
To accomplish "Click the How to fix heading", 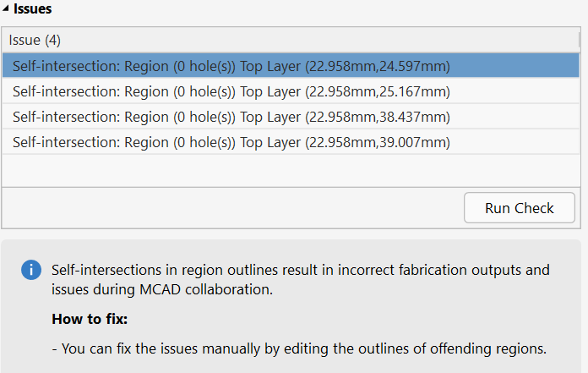I will [85, 321].
